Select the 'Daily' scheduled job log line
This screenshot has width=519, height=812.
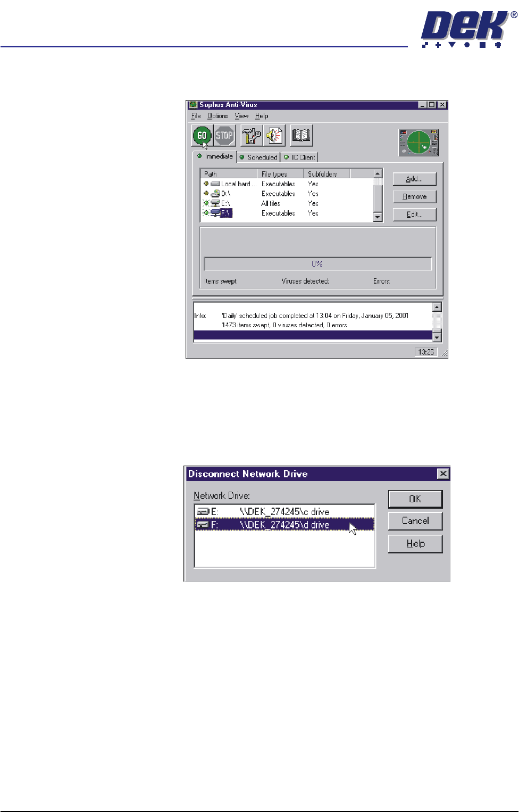pyautogui.click(x=315, y=316)
